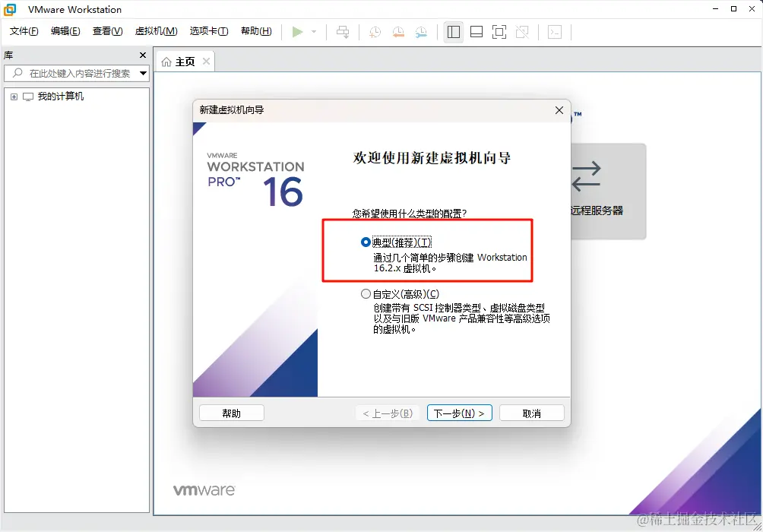Screen dimensions: 763x532
Task: Open the library search filter dropdown arrow
Action: (x=143, y=74)
